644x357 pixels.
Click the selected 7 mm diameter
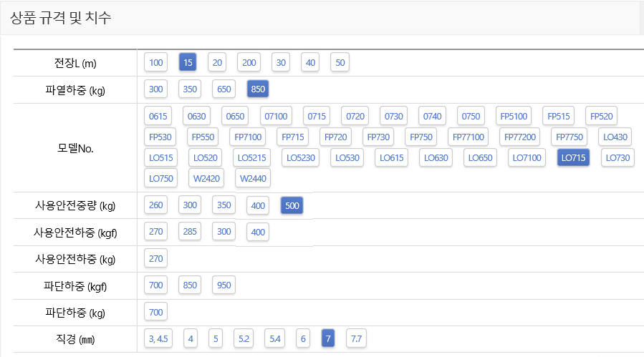(328, 338)
